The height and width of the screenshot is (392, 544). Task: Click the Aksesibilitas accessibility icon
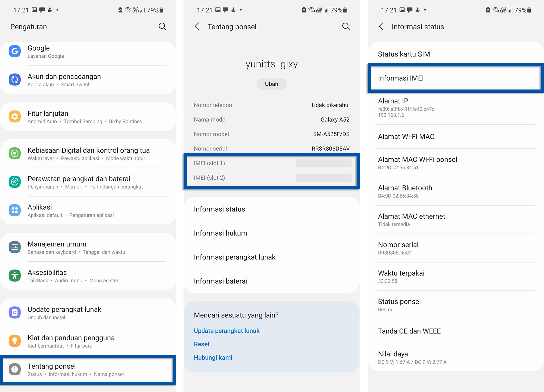pos(15,276)
